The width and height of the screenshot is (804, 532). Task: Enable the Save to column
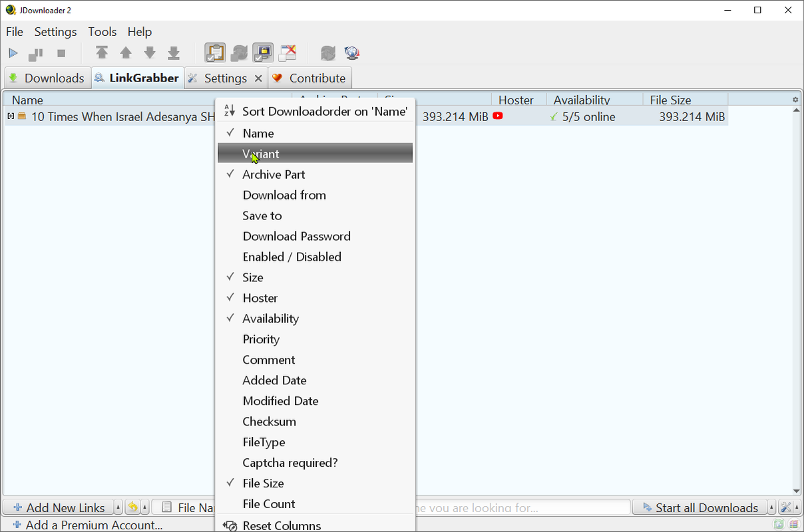click(x=315, y=215)
